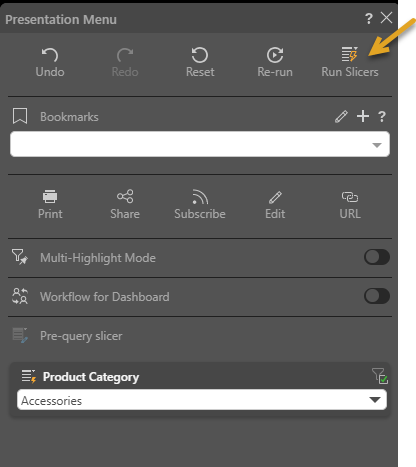The height and width of the screenshot is (467, 416).
Task: Click the Undo icon
Action: click(50, 55)
